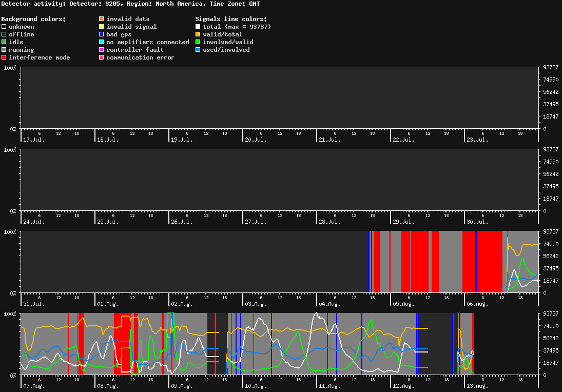Click the '31.Jul.' date label
Viewport: 562px width, 392px height.
click(x=34, y=304)
